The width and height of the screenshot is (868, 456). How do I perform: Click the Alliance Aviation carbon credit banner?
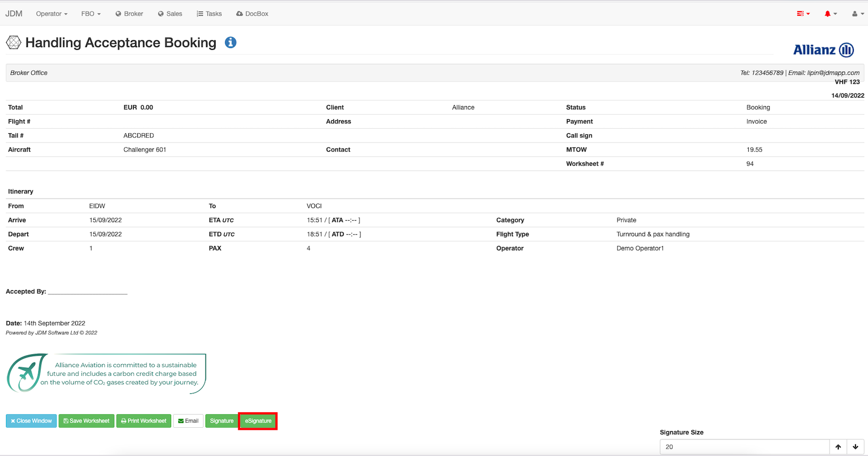coord(107,374)
